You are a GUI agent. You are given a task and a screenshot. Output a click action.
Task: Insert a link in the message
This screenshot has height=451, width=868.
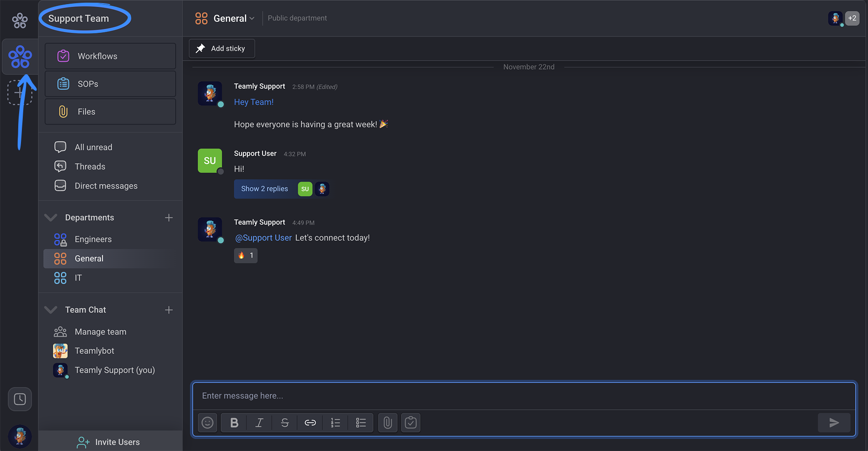310,423
